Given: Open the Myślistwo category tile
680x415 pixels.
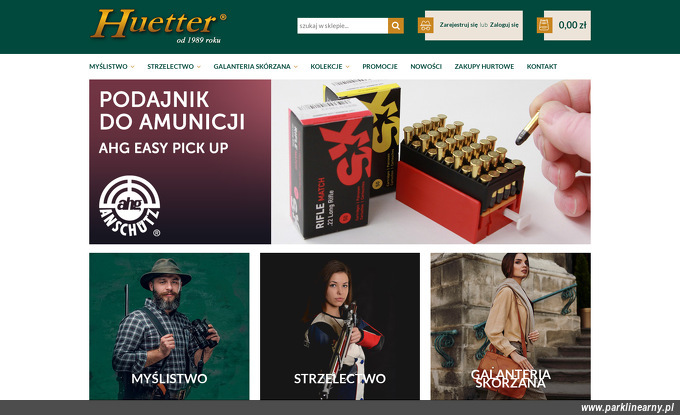Looking at the screenshot, I should [x=169, y=326].
